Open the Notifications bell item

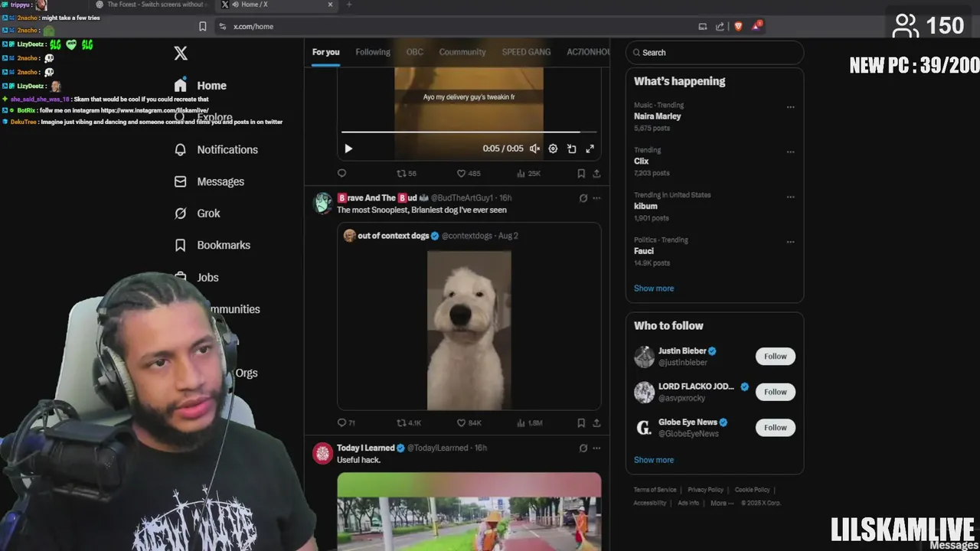pos(217,149)
